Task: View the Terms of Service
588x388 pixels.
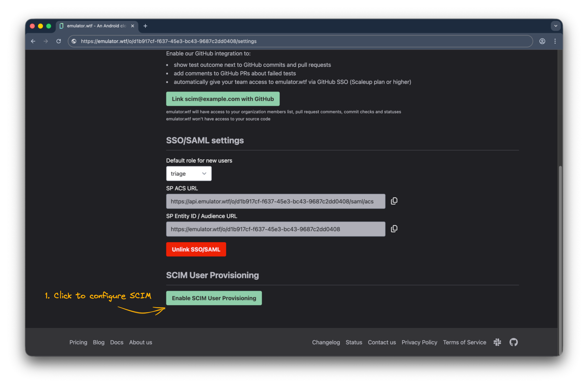Action: [x=465, y=342]
